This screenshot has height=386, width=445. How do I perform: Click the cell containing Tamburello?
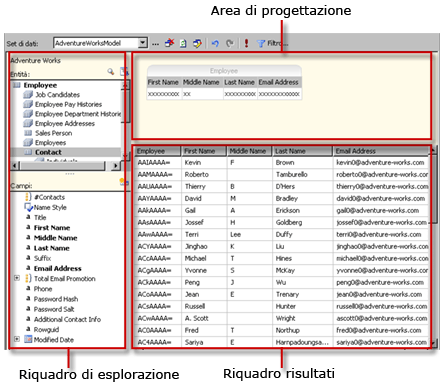[x=302, y=174]
